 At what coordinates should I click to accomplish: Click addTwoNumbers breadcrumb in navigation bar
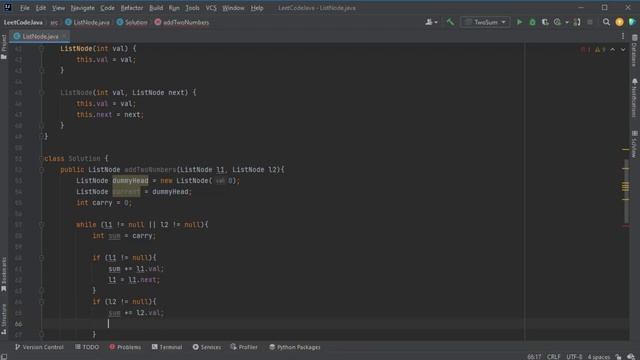182,22
